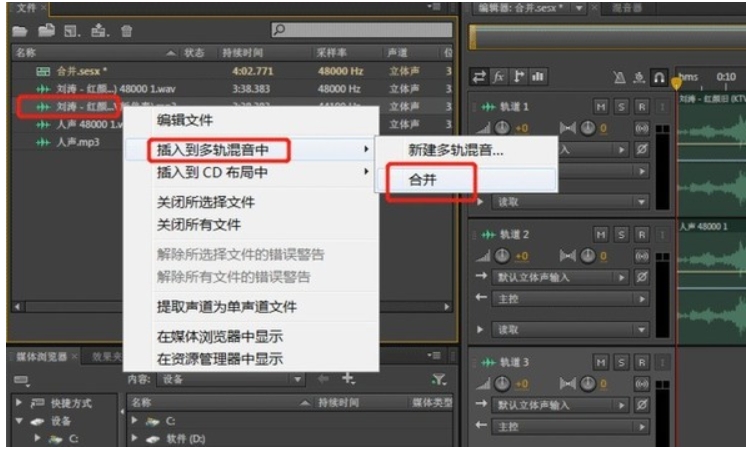The height and width of the screenshot is (450, 746).
Task: Solo Track 2 with S button
Action: [621, 235]
